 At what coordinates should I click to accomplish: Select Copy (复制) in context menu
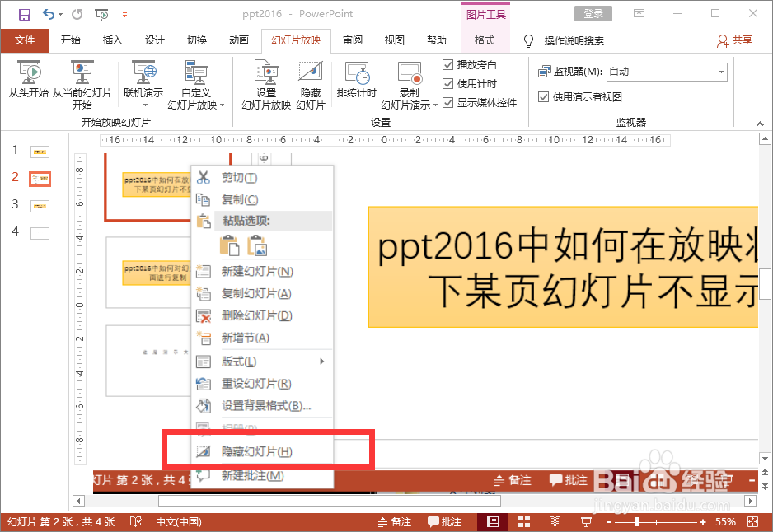click(x=263, y=199)
